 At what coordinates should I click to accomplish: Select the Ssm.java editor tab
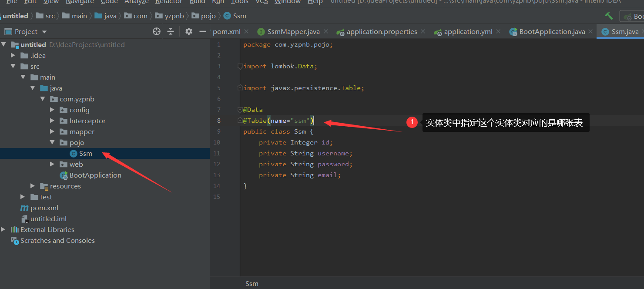point(625,31)
